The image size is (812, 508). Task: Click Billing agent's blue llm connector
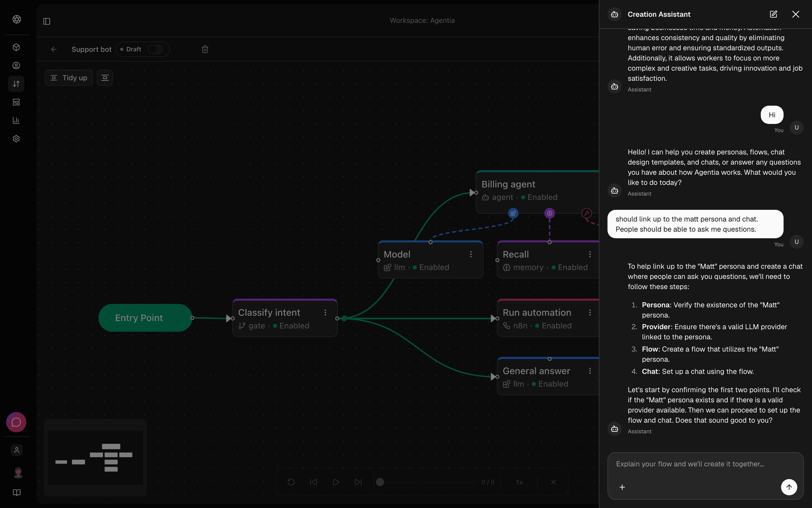coord(513,213)
